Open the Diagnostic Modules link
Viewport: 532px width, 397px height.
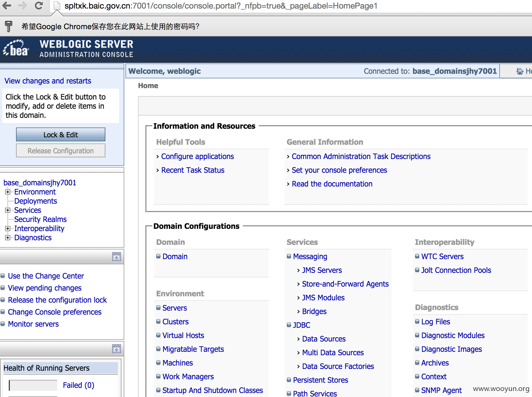click(x=453, y=336)
